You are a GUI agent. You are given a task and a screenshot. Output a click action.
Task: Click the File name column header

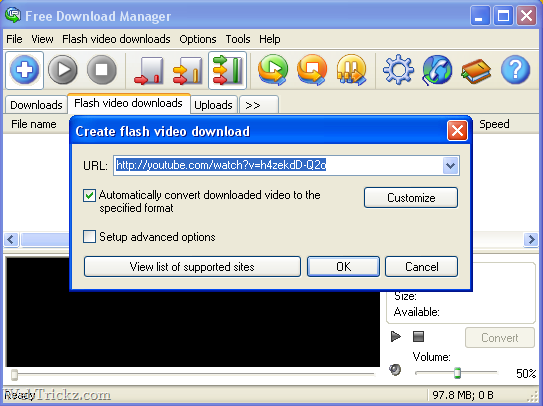[x=34, y=124]
